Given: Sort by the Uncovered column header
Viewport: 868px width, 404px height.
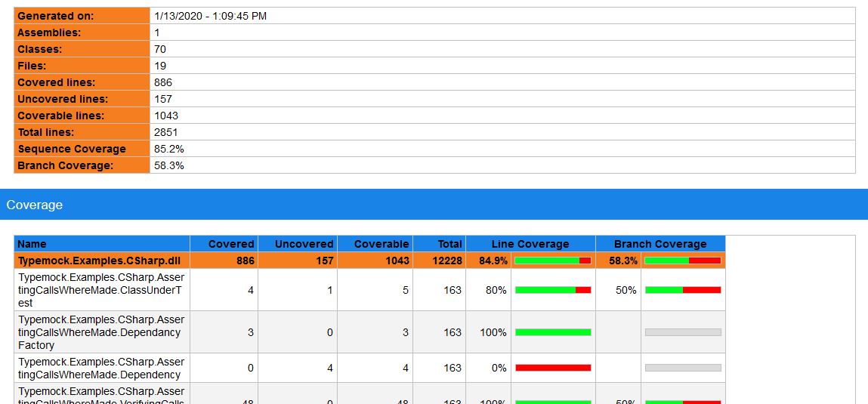Looking at the screenshot, I should (304, 244).
